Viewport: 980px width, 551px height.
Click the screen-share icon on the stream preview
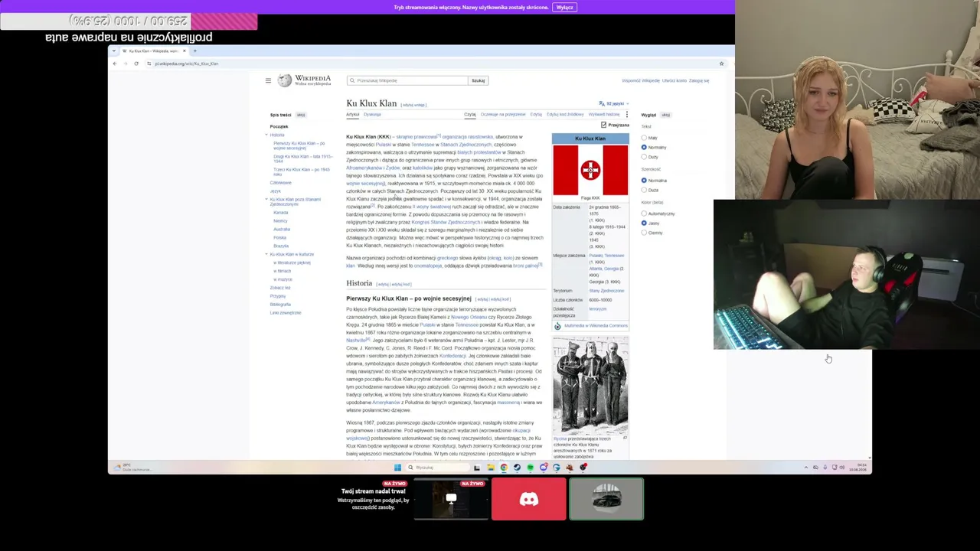pos(451,499)
